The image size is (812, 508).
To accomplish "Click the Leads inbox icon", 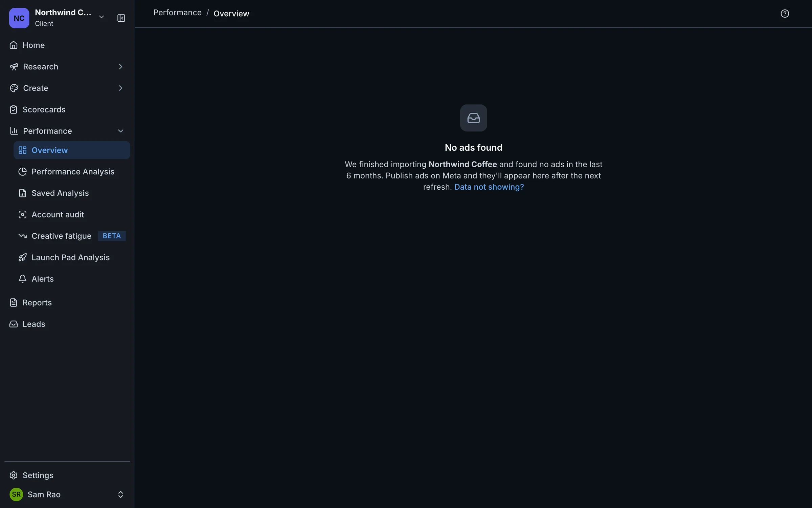I will pyautogui.click(x=14, y=324).
